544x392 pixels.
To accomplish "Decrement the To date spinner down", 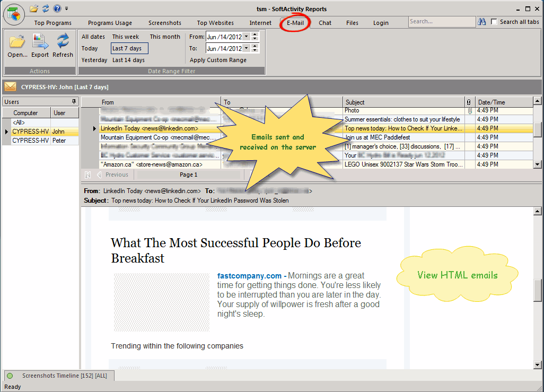I will point(255,50).
